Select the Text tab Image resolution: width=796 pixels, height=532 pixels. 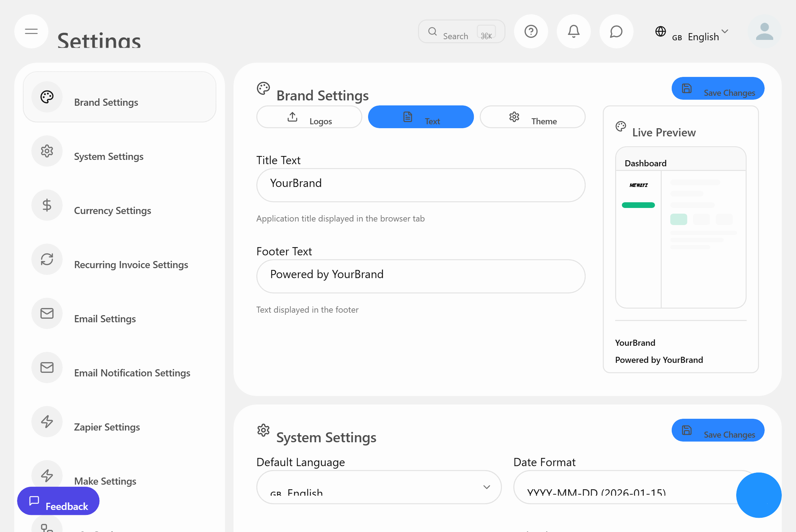421,117
